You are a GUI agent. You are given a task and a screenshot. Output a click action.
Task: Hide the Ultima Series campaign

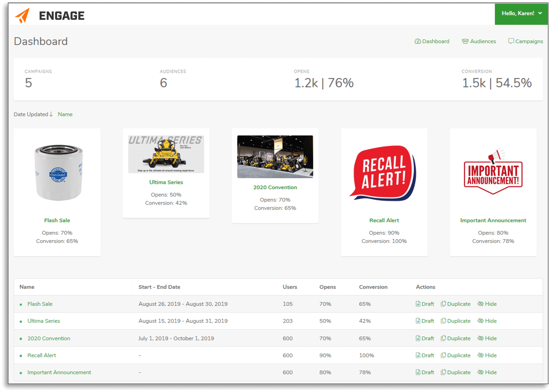point(487,321)
